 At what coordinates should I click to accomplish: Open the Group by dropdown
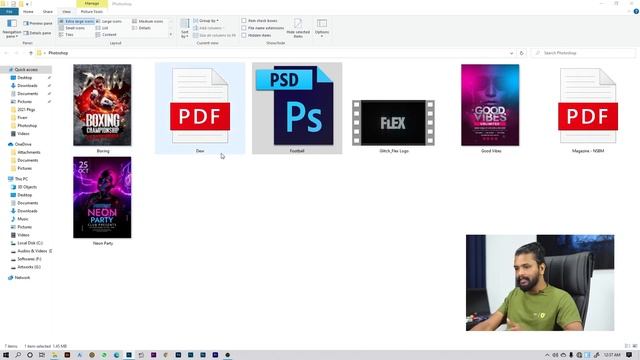point(206,20)
